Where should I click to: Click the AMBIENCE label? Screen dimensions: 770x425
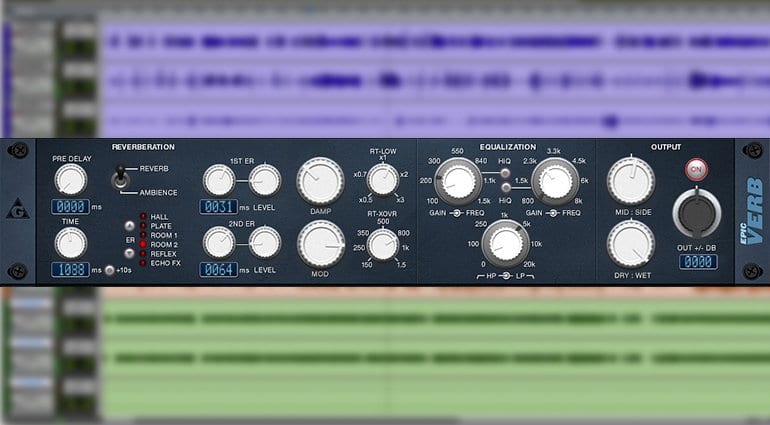(158, 193)
